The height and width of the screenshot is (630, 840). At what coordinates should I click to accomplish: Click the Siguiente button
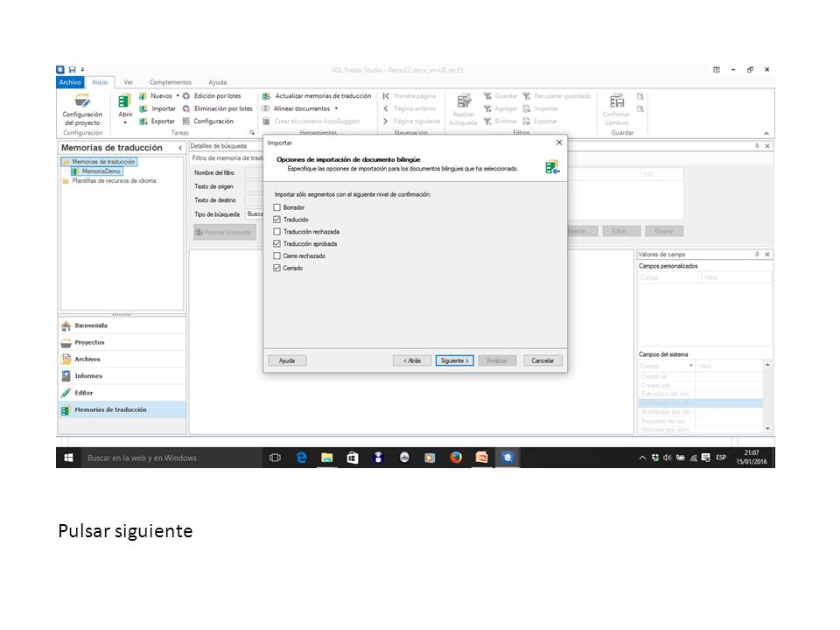coord(454,360)
